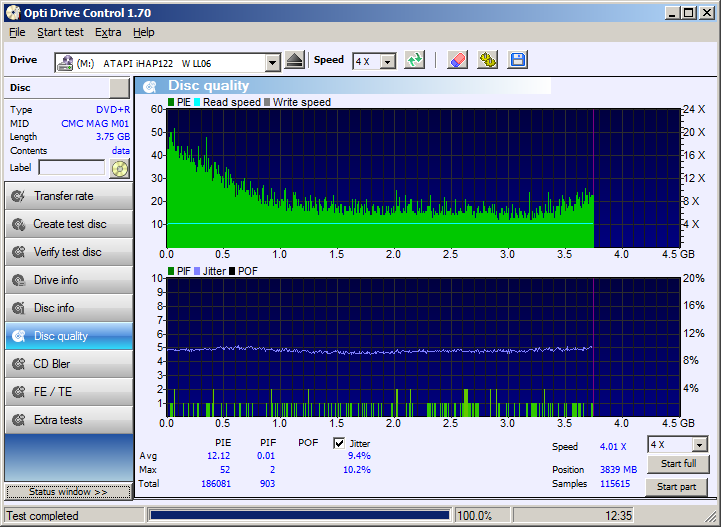
Task: Open the Extra menu
Action: (108, 32)
